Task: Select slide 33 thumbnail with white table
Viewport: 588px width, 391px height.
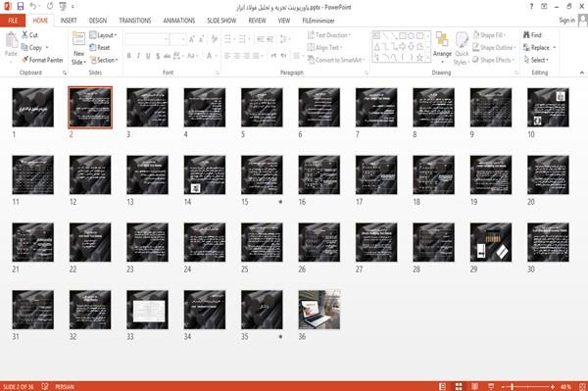Action: tap(147, 310)
